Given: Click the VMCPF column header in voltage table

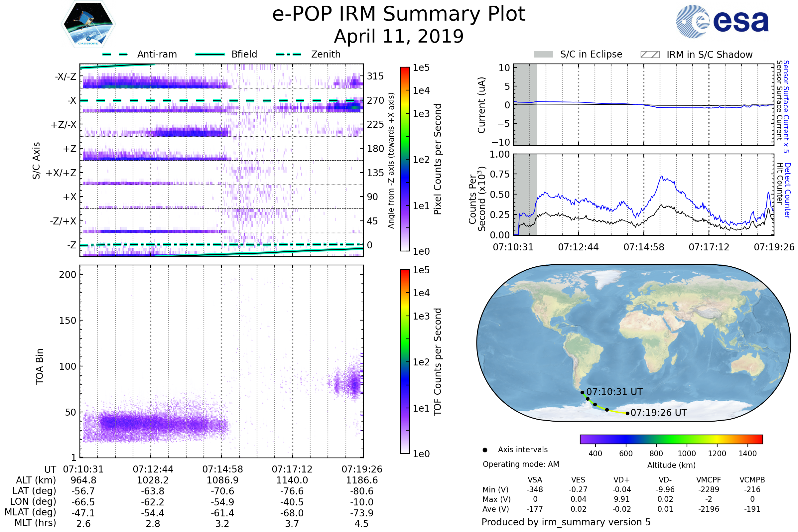Looking at the screenshot, I should 709,480.
